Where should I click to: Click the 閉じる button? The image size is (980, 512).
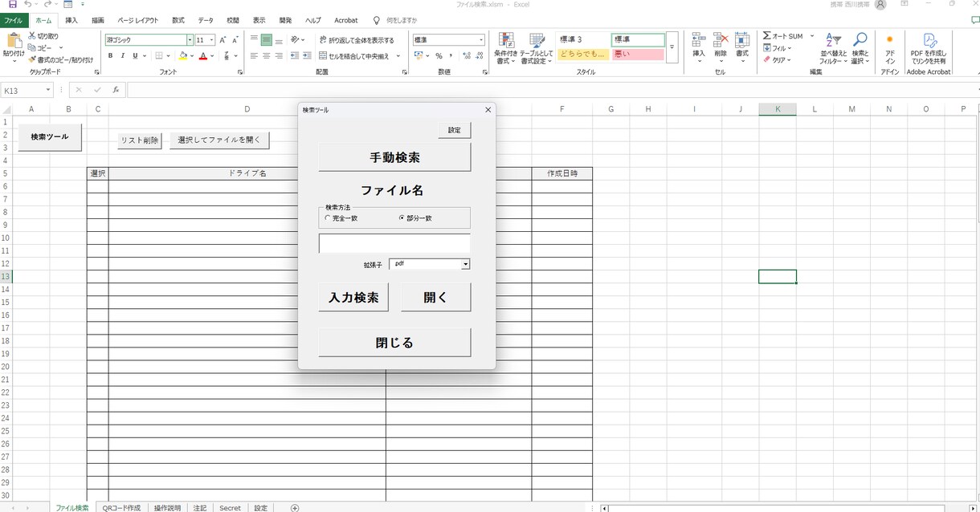click(394, 343)
